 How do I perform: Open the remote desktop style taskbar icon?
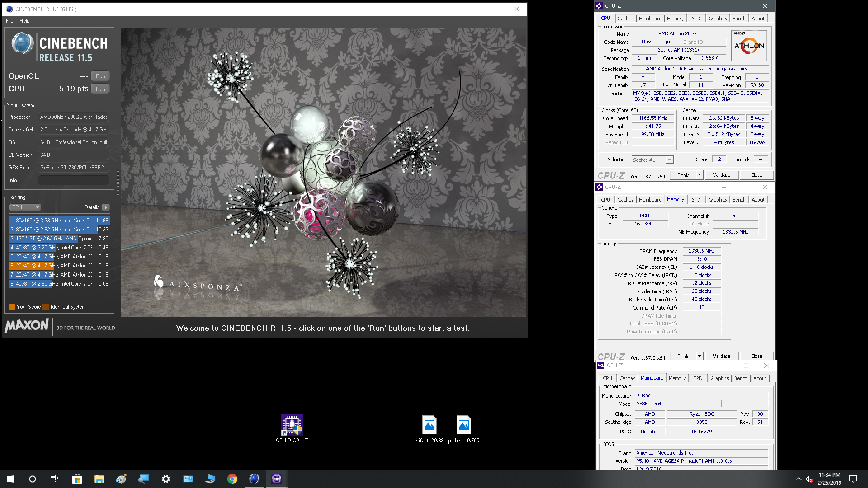click(210, 479)
